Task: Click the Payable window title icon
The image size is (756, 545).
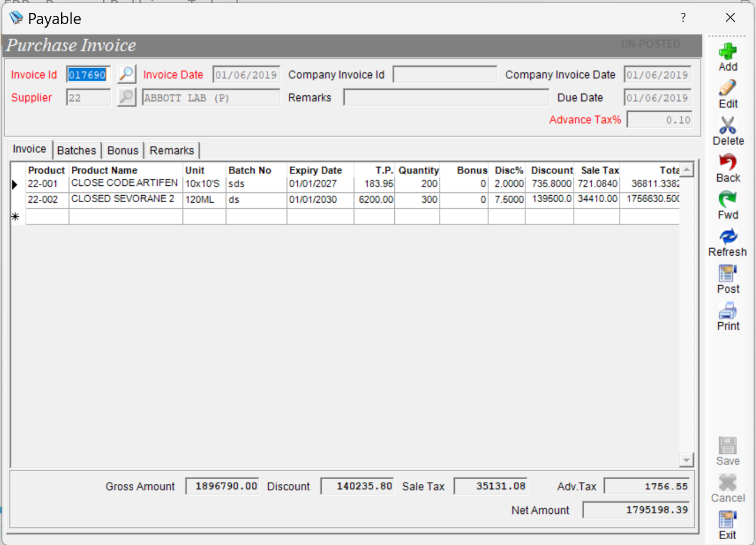Action: 16,18
